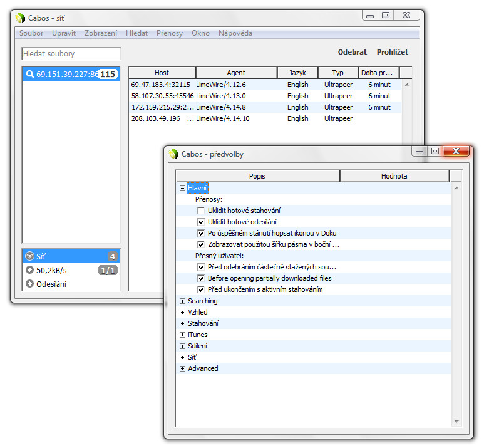
Task: Expand the iTunes section
Action: pyautogui.click(x=182, y=335)
